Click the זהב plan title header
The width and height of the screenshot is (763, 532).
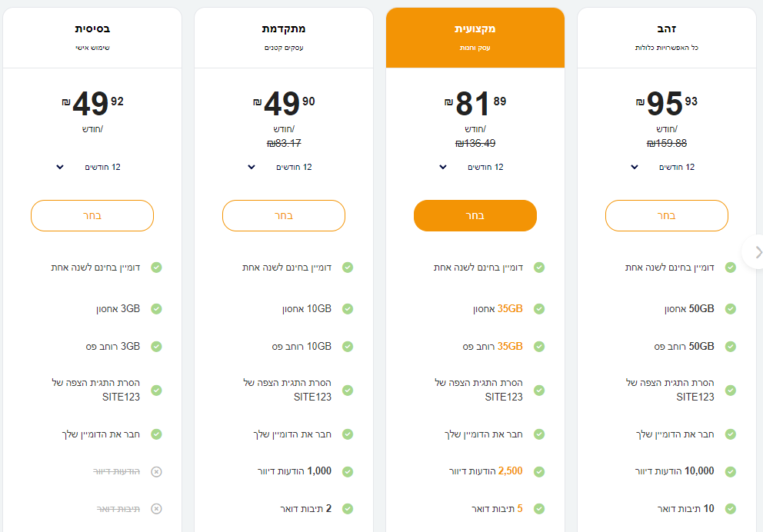(x=667, y=29)
